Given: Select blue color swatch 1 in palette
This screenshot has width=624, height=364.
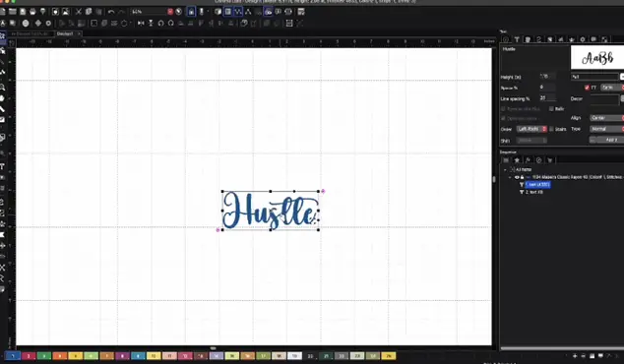Looking at the screenshot, I should (x=13, y=356).
